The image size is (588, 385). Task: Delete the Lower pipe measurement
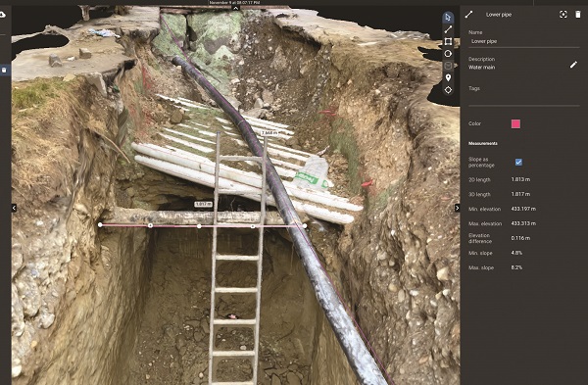[578, 15]
